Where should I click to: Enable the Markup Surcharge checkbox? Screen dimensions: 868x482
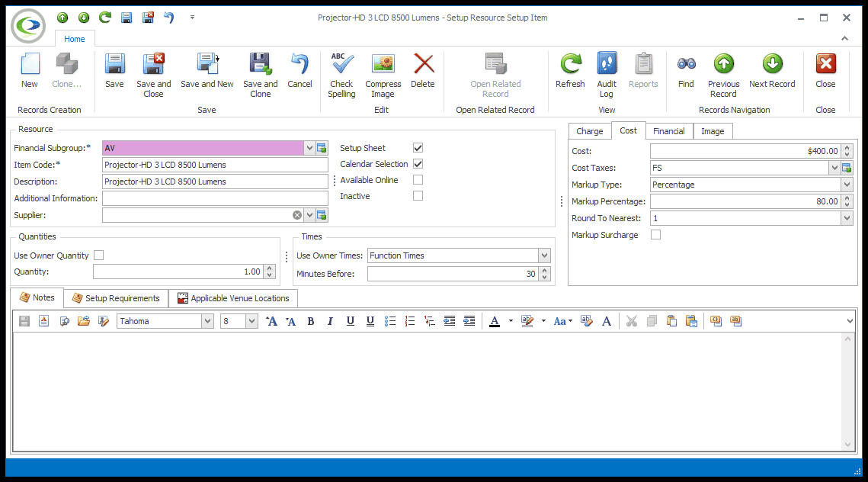pos(655,235)
